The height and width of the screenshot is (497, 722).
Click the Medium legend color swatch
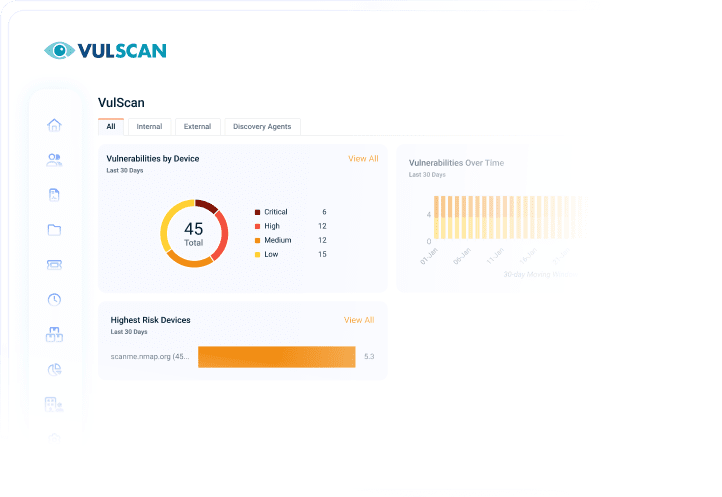(x=257, y=240)
